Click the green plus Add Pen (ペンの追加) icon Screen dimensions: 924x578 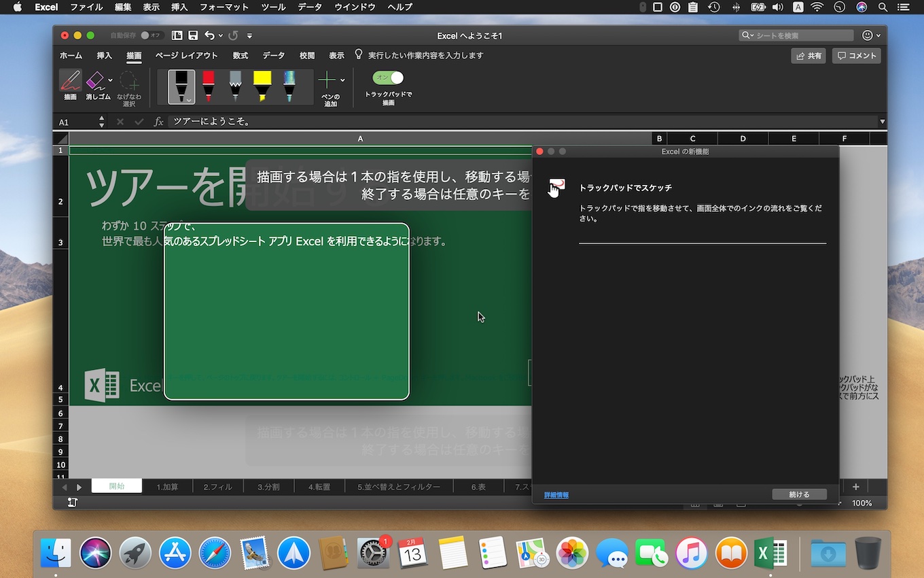tap(327, 80)
